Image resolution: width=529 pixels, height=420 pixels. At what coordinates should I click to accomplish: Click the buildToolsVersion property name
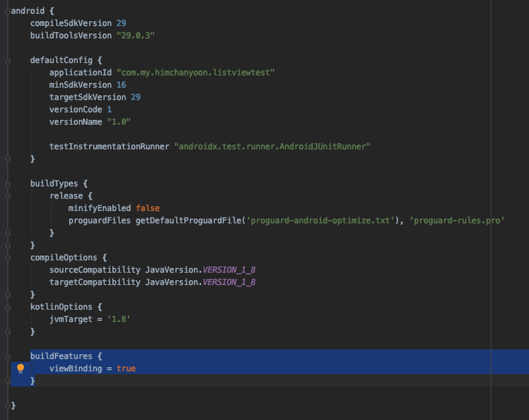71,36
